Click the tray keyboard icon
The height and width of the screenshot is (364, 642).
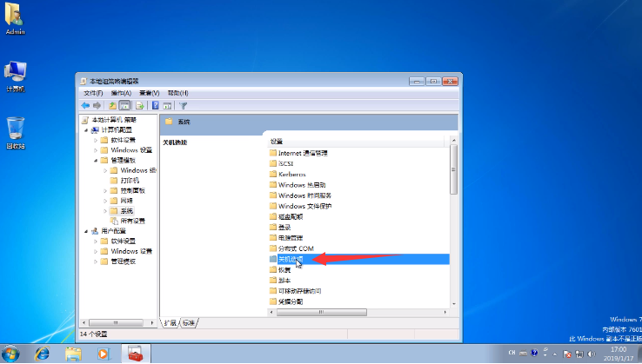[x=523, y=353]
